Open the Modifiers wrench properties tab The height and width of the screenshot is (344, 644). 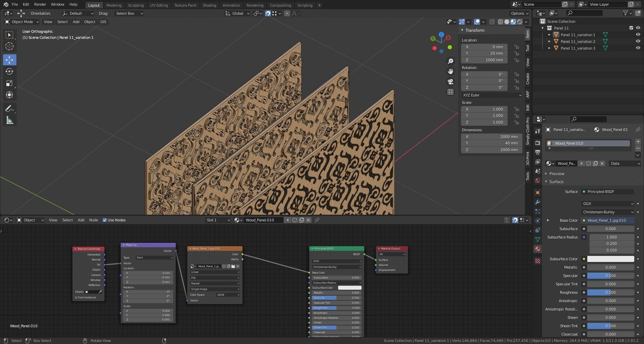(x=538, y=202)
